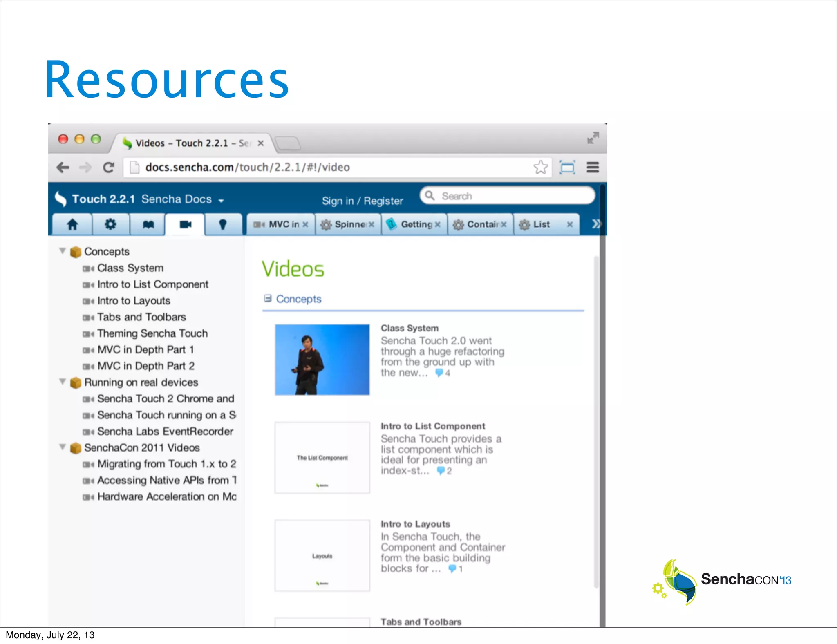
Task: Click Tabs and Toolbars video title
Action: 421,622
